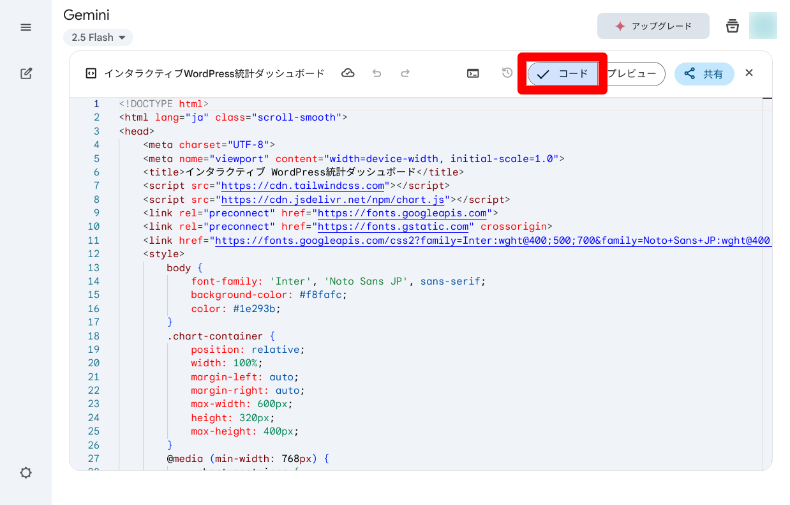Open the cdn.jsdelivr.net chart.js link

(x=333, y=200)
